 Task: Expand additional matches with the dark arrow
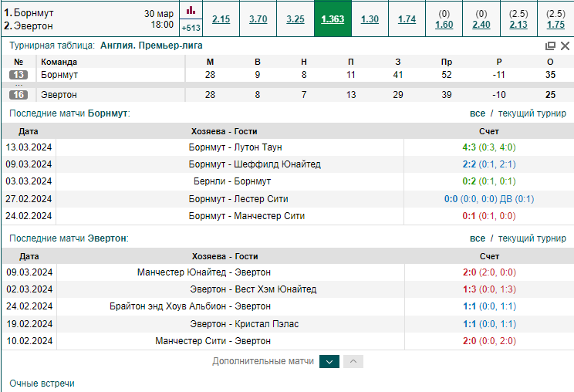click(329, 362)
